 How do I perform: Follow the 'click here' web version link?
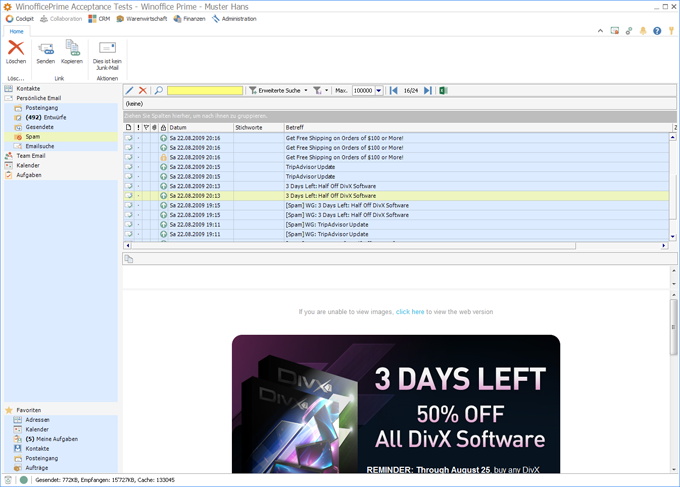pyautogui.click(x=410, y=311)
